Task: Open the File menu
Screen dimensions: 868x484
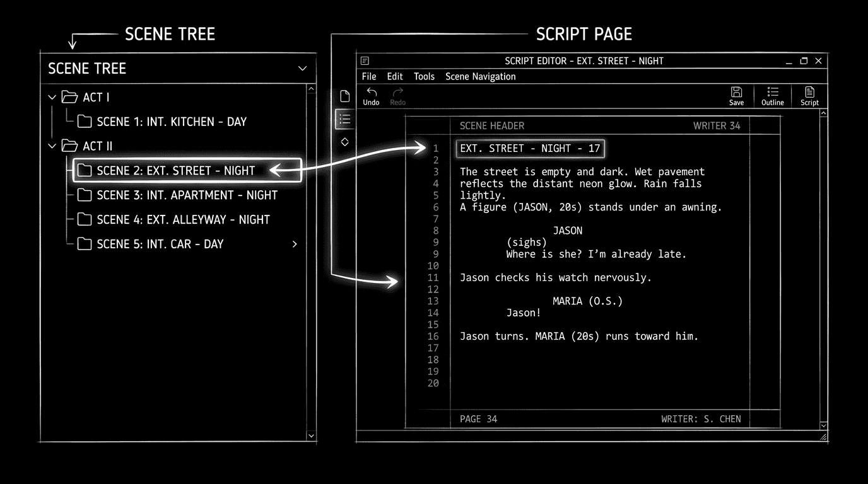Action: coord(368,76)
